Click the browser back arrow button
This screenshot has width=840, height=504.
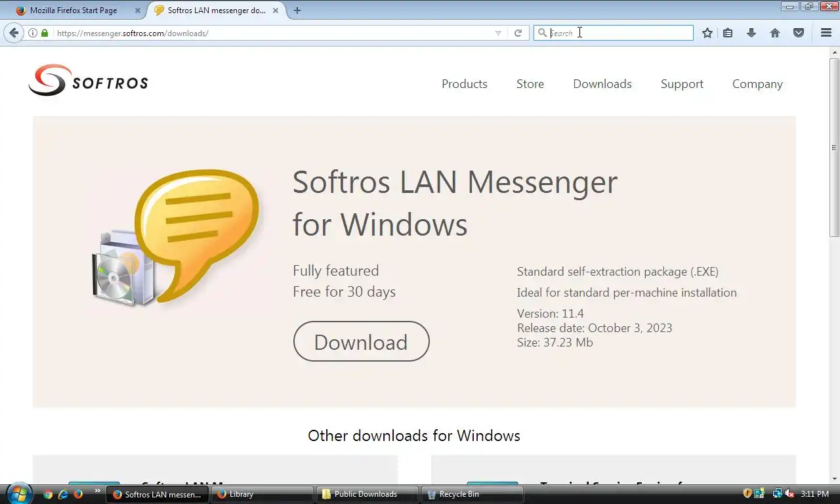coord(14,33)
